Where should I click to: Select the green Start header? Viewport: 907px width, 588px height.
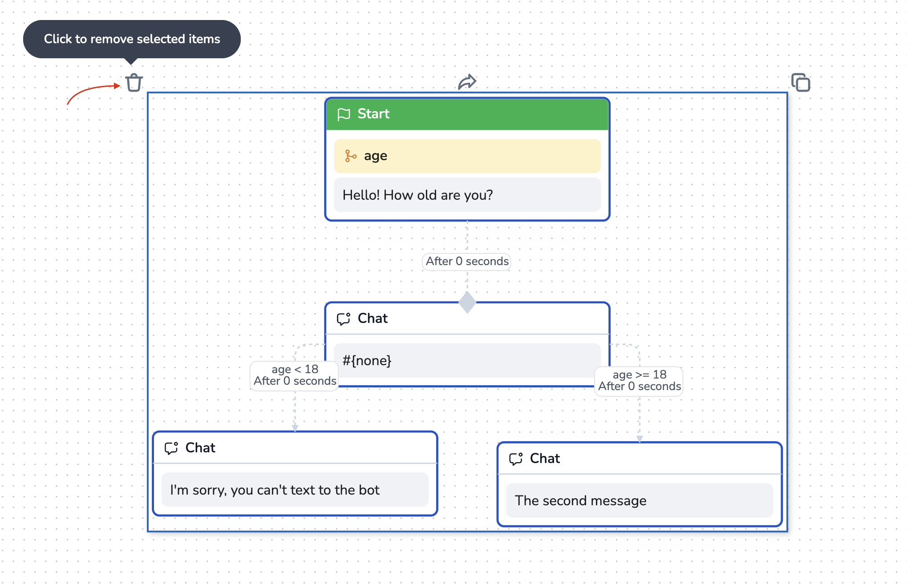(467, 114)
